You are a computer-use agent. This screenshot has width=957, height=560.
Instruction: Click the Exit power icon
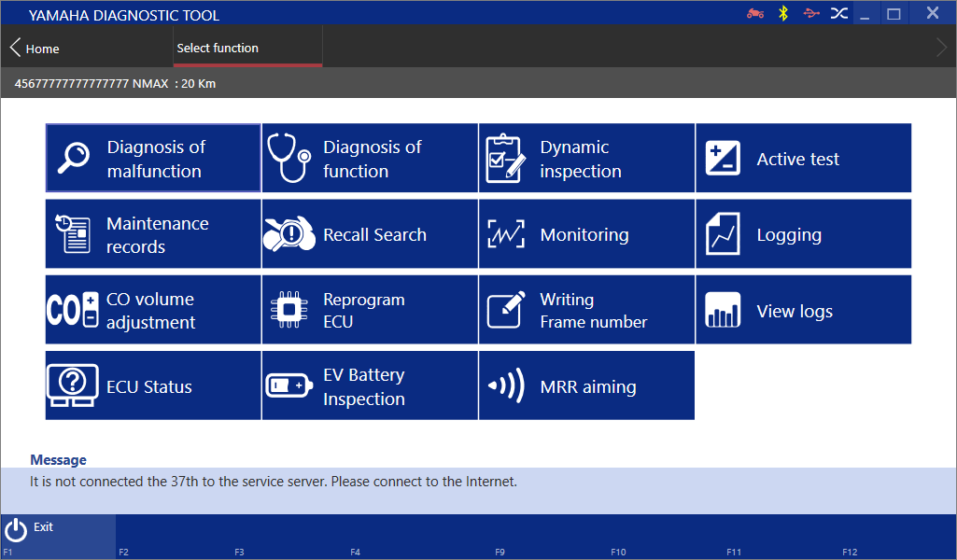(x=16, y=529)
